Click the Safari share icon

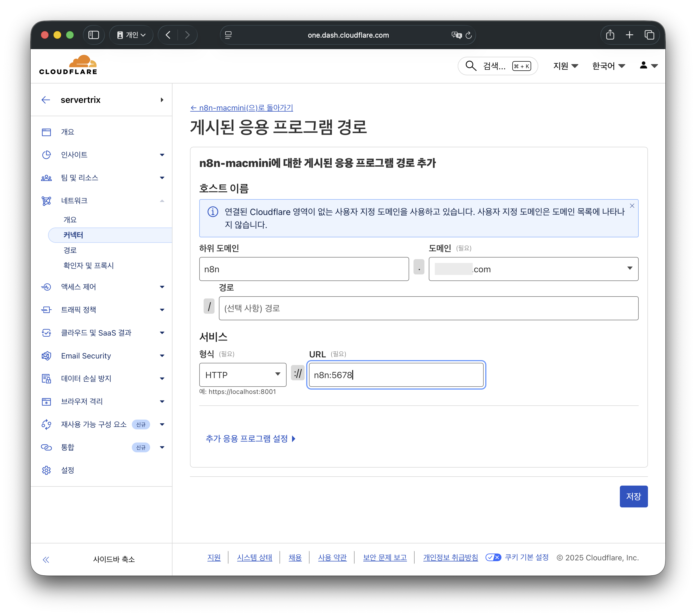610,35
